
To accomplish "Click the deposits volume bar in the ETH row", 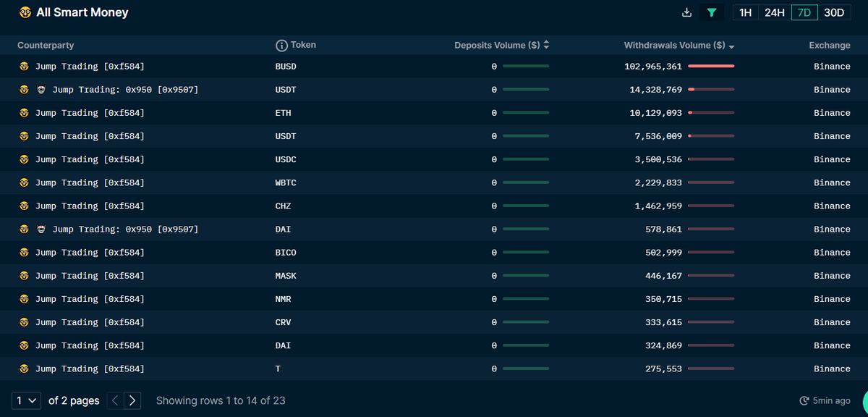I will tap(526, 113).
